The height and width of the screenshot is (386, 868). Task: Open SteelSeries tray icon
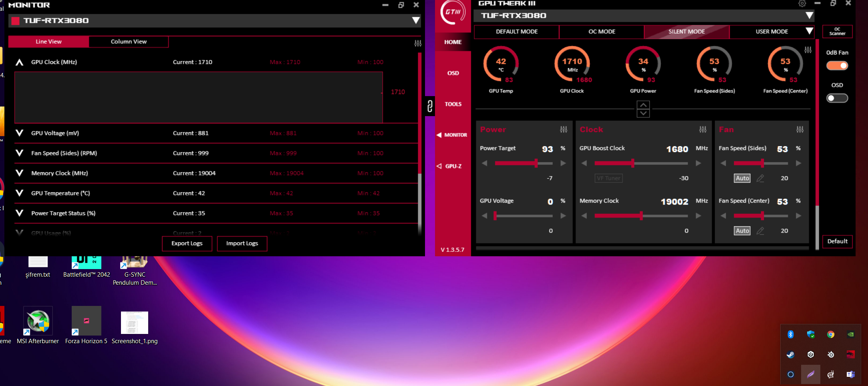pyautogui.click(x=831, y=354)
